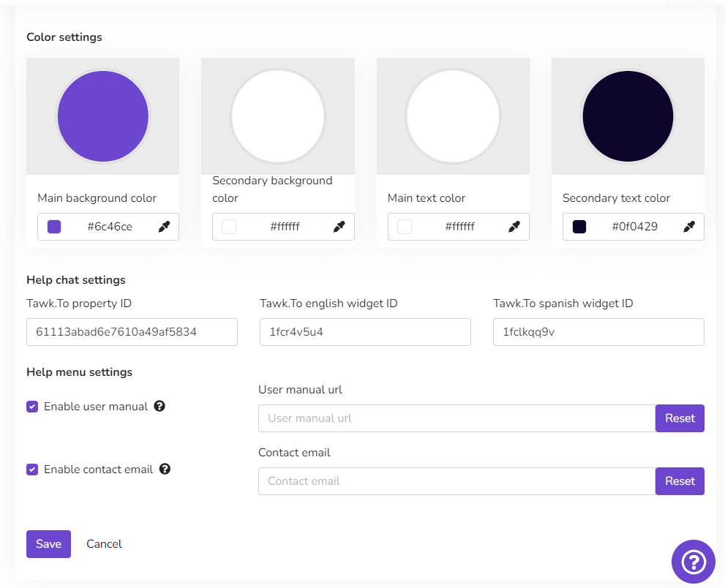The image size is (725, 588).
Task: Click help icon beside Enable contact email
Action: pos(165,469)
